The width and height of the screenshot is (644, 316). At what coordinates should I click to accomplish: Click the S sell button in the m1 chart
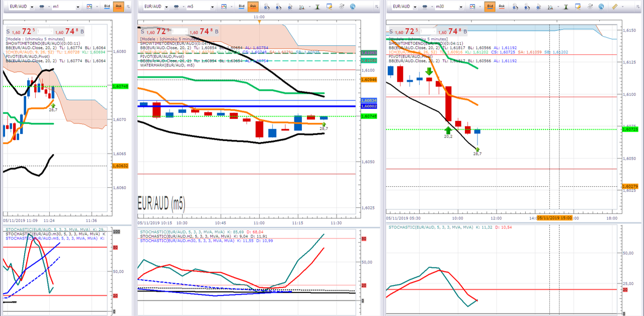point(9,32)
